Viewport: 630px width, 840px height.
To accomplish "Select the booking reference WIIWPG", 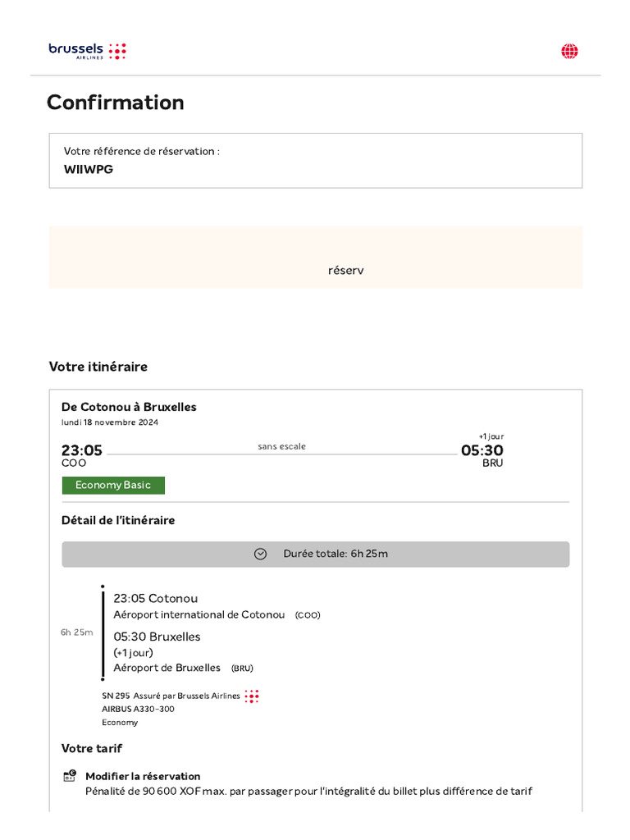I will click(x=89, y=169).
